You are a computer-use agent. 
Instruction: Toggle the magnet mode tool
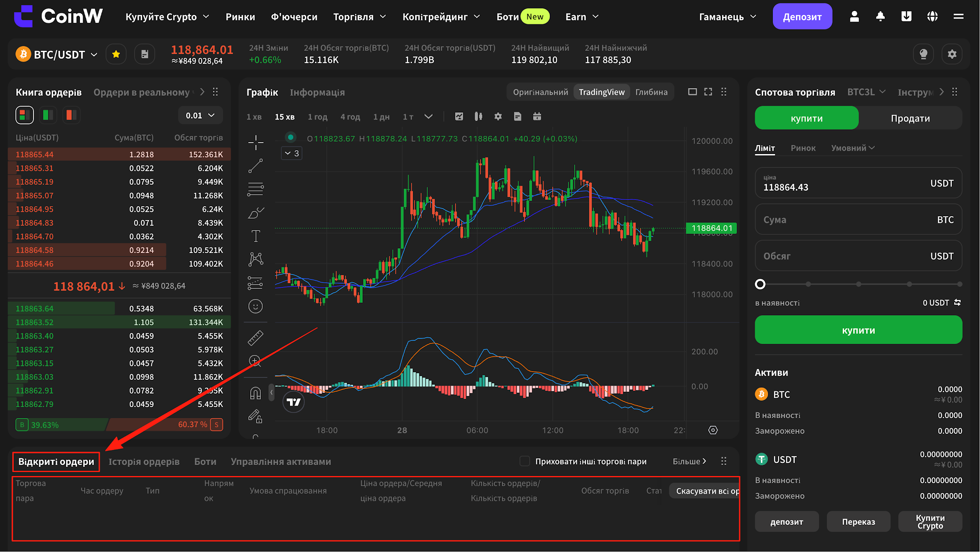pyautogui.click(x=256, y=393)
